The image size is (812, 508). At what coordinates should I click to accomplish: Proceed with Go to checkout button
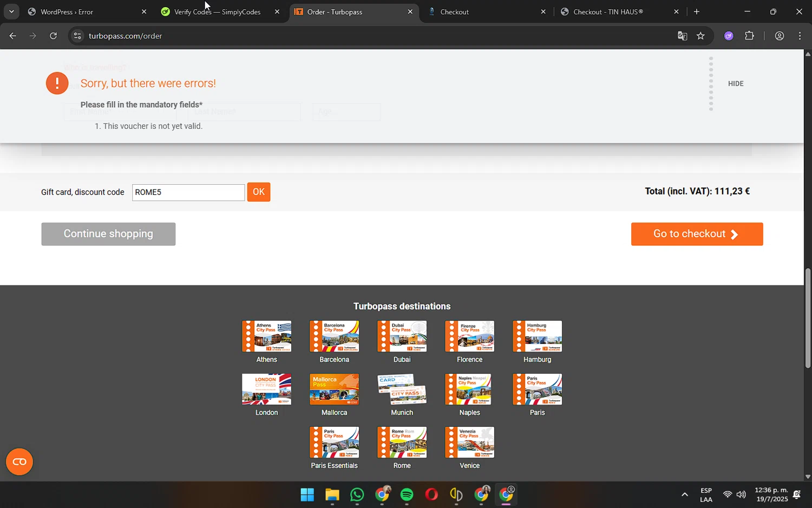697,234
